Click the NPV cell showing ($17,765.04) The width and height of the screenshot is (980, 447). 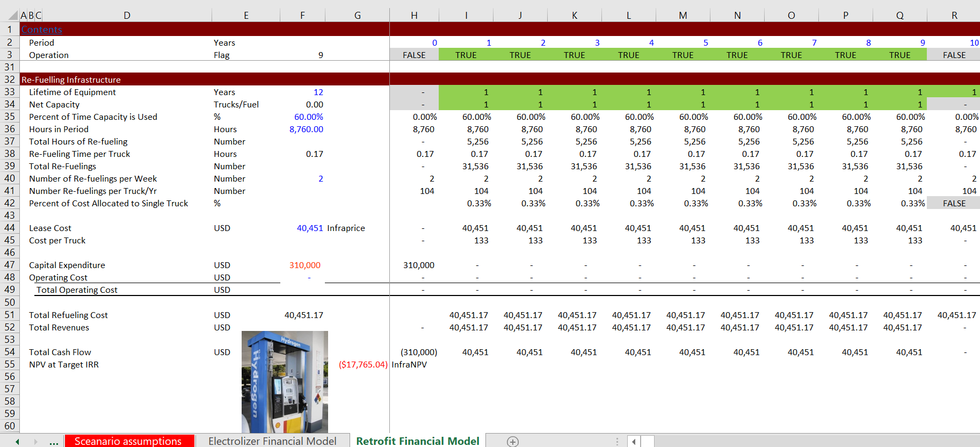click(x=363, y=364)
